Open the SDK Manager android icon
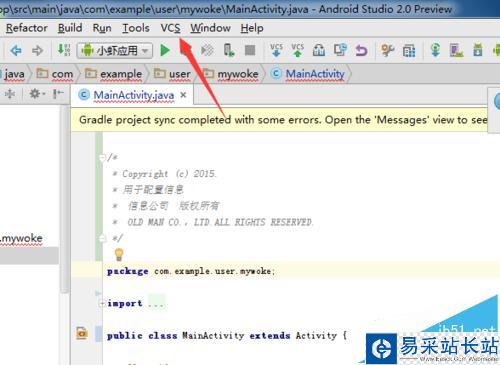Screen dimensions: 500x365 [x=478, y=50]
